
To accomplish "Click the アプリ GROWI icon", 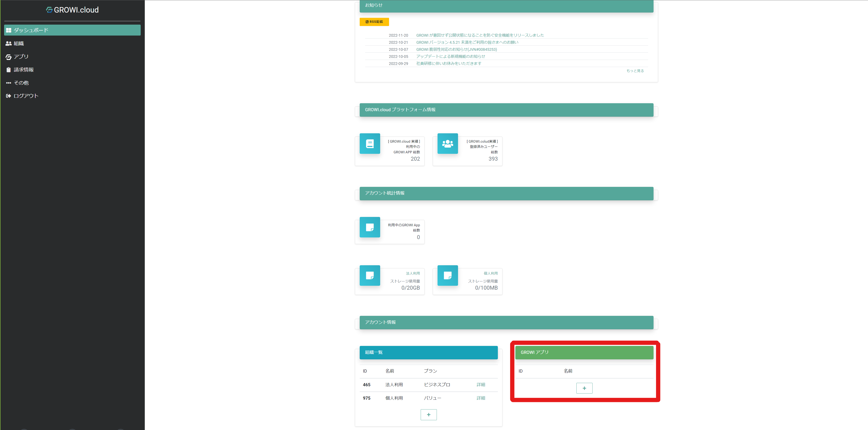I will 8,57.
